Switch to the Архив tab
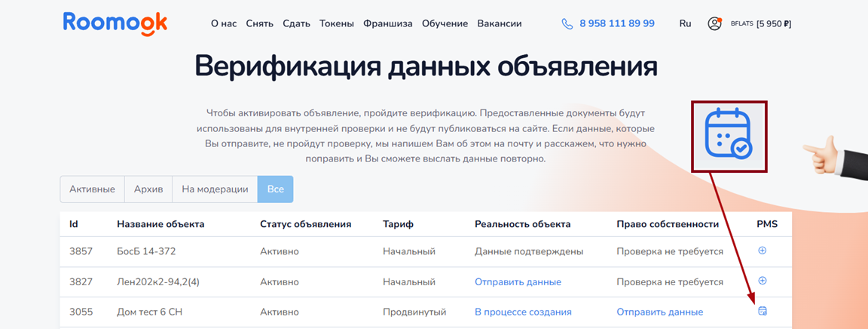This screenshot has height=329, width=868. [148, 189]
